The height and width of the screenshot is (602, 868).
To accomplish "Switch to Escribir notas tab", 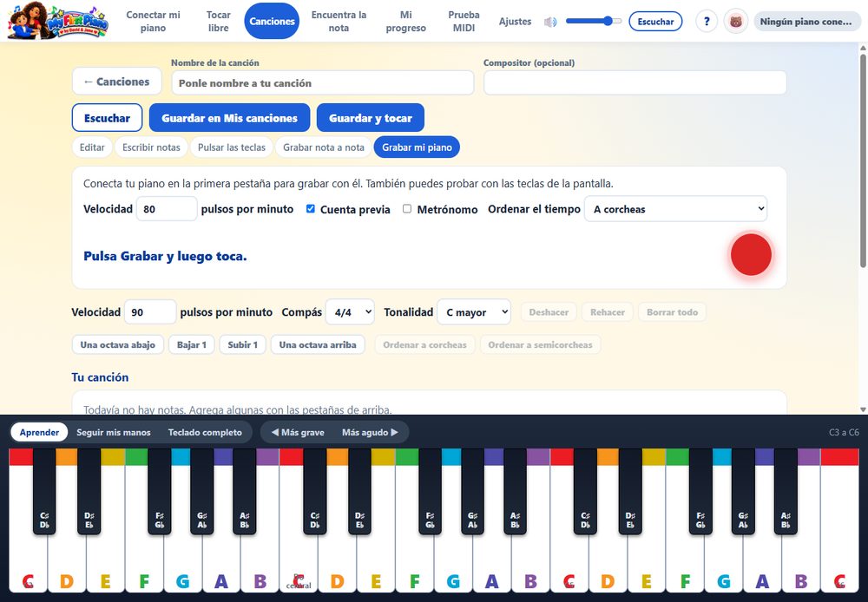I will 151,147.
